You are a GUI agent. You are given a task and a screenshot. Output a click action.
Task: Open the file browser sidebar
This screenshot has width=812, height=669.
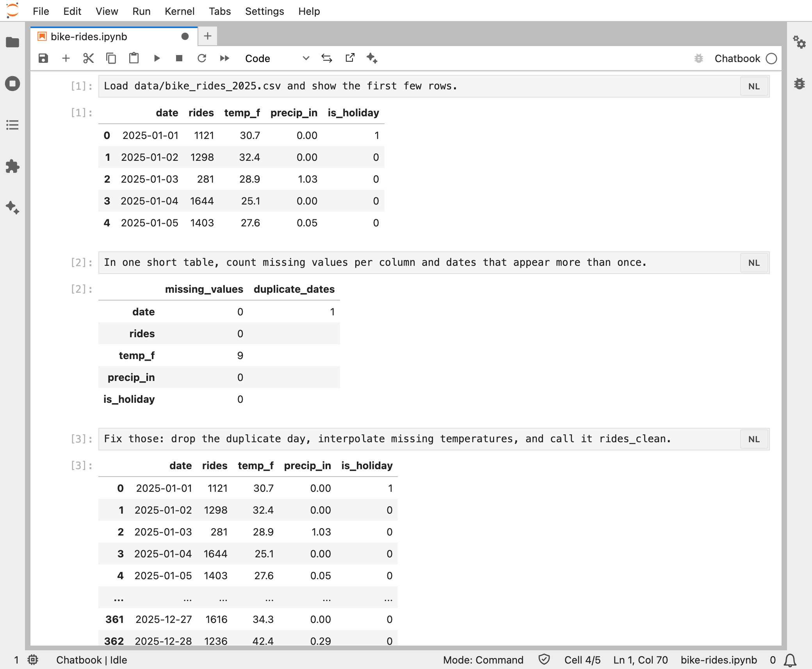pos(12,42)
